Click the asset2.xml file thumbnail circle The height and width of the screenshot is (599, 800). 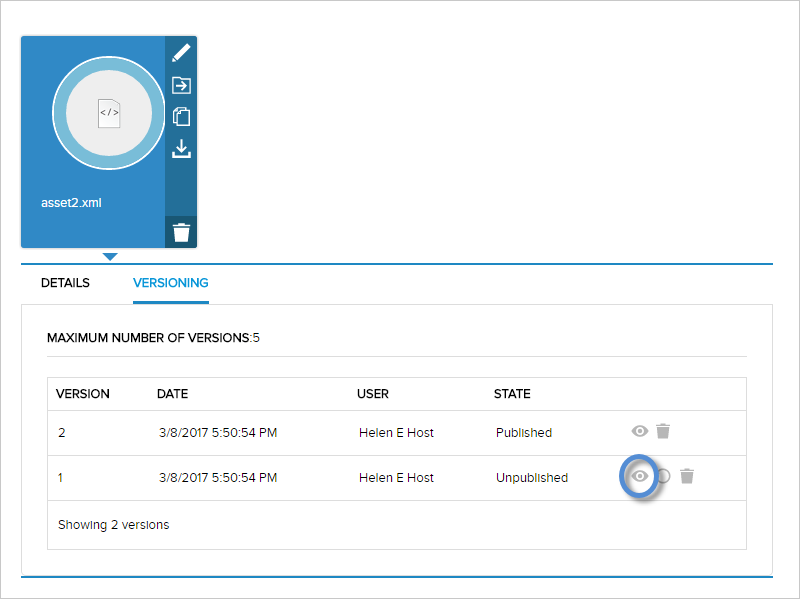tap(109, 113)
